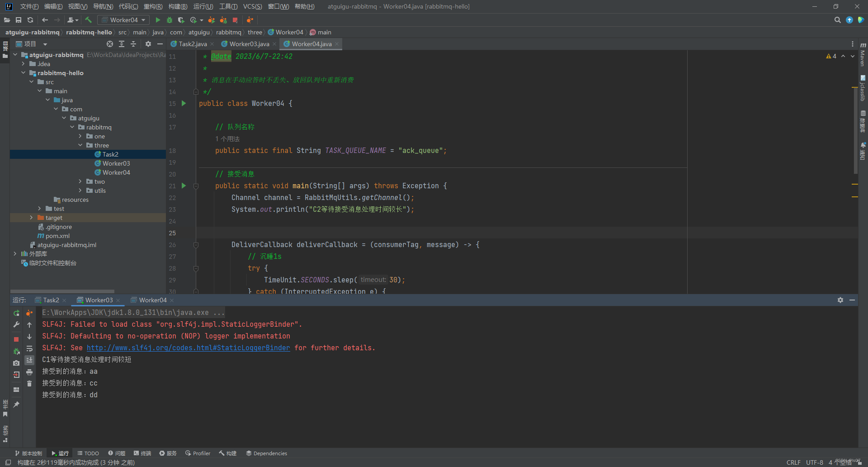868x467 pixels.
Task: Click the run gutter arrow beside the main method
Action: pyautogui.click(x=184, y=186)
